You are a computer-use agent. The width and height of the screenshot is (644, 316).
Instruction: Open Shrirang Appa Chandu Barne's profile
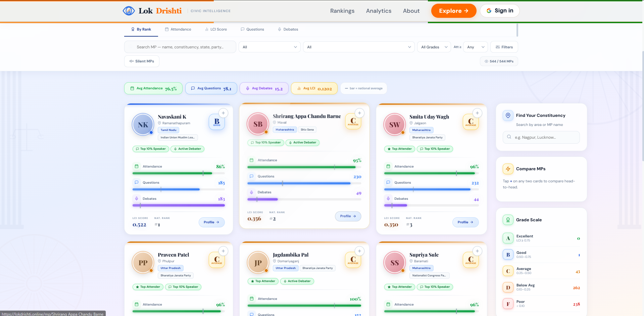pyautogui.click(x=348, y=216)
